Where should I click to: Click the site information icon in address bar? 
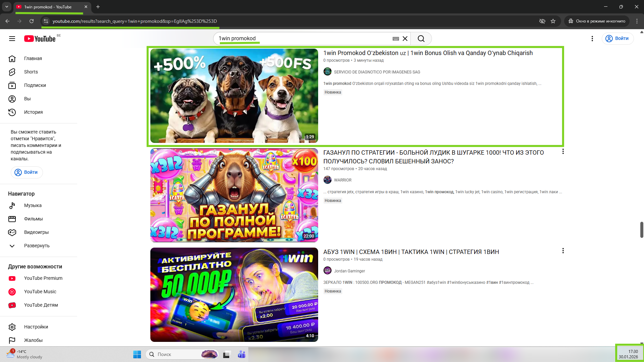point(46,21)
